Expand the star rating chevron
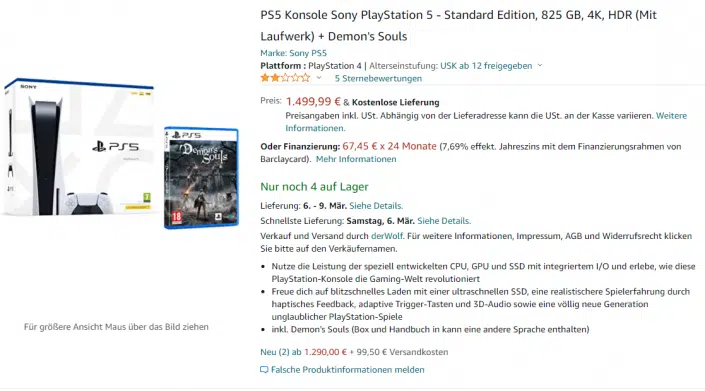This screenshot has height=391, width=705. [319, 78]
